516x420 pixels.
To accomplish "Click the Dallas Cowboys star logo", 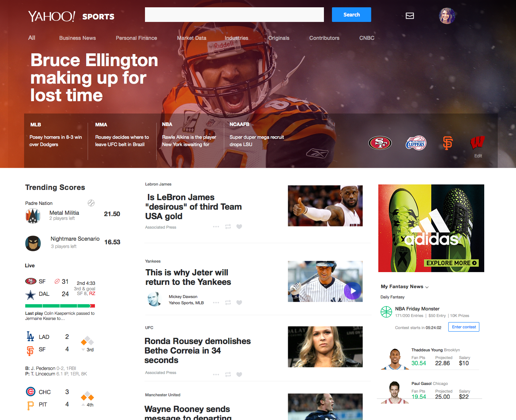I will point(30,294).
